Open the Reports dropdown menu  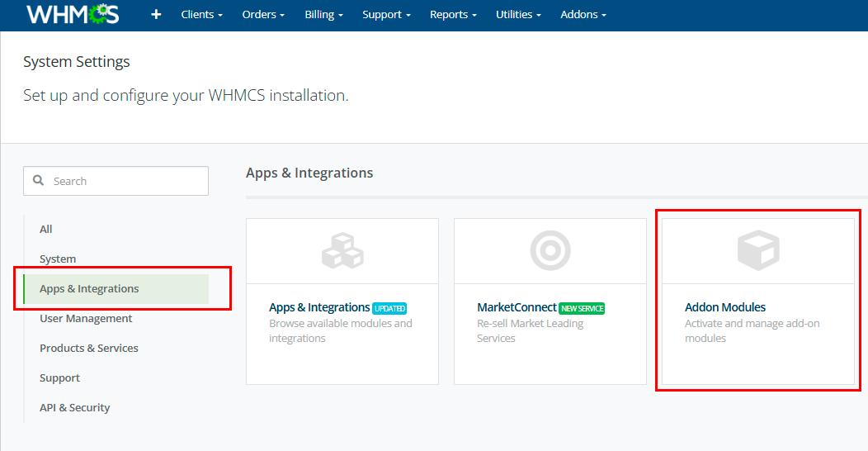(453, 15)
